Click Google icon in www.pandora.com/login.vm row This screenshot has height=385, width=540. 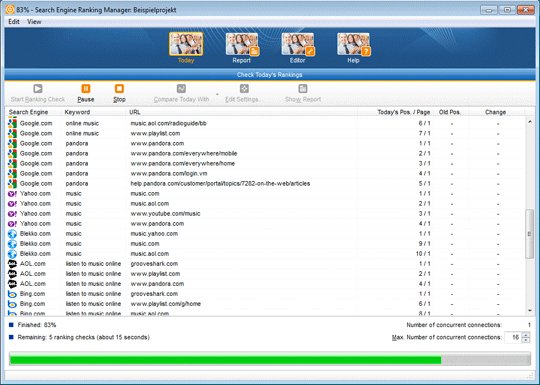(12, 173)
